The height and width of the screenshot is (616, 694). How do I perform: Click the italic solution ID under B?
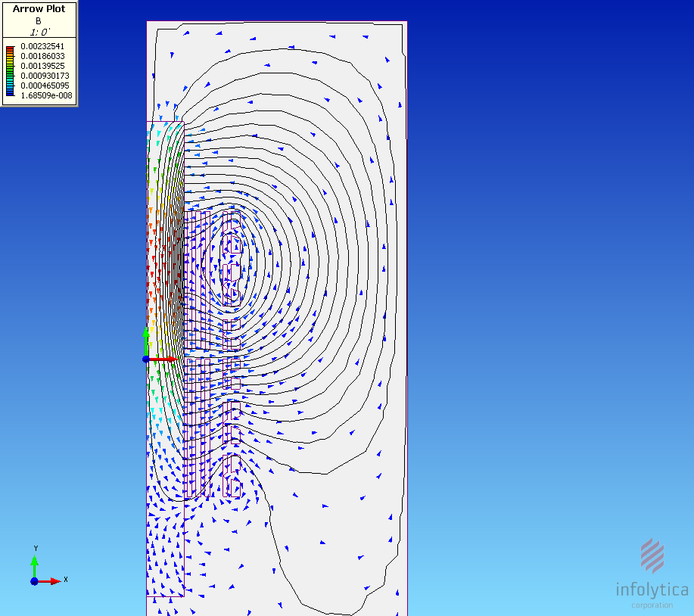click(x=39, y=32)
